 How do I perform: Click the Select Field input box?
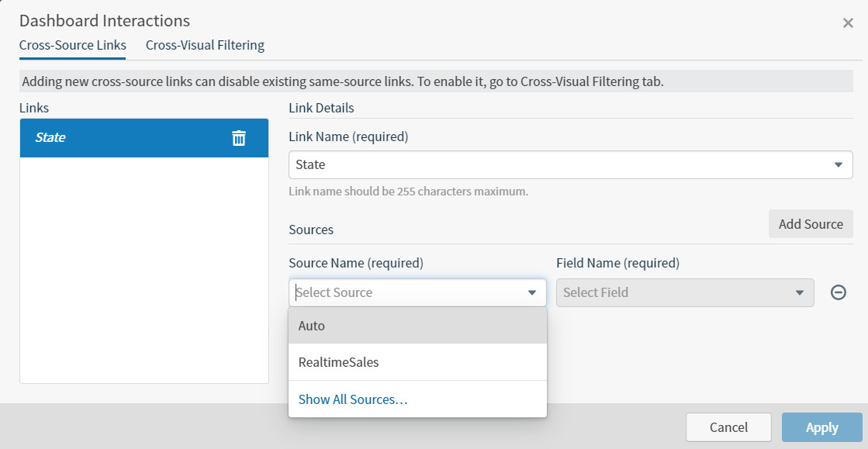[676, 293]
